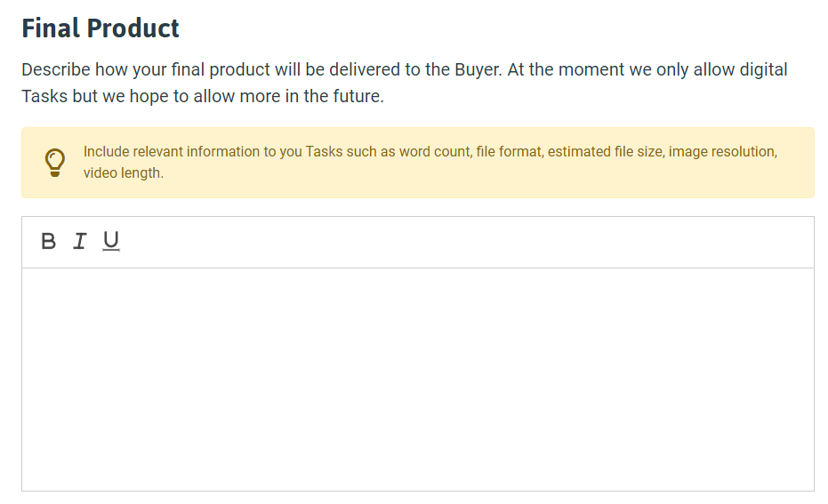Click inside the empty description text area

pyautogui.click(x=418, y=379)
